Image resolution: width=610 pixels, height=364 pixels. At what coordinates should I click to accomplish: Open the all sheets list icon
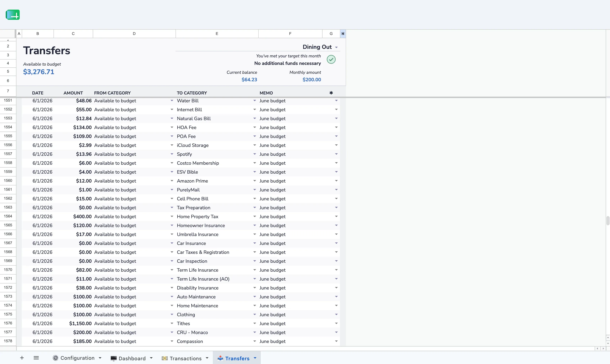tap(36, 358)
